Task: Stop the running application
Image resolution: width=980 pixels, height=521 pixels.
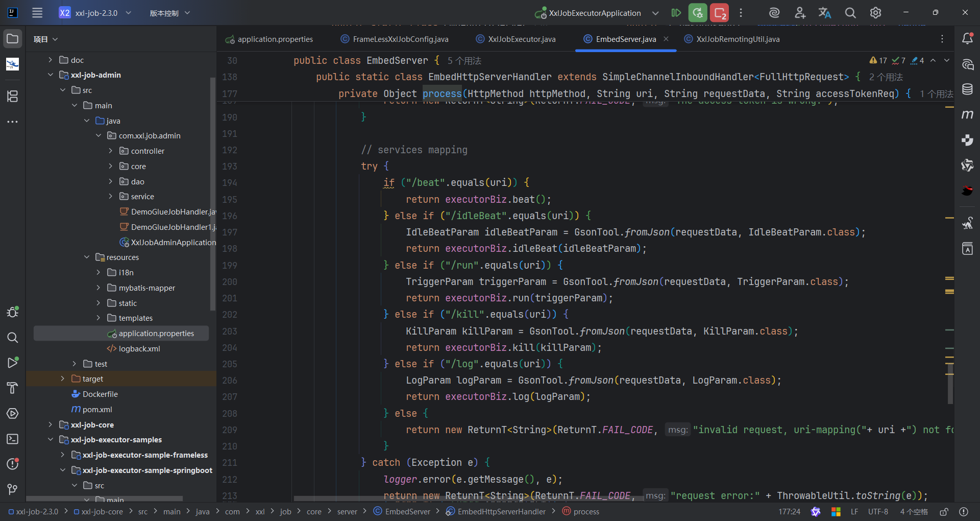Action: [x=720, y=13]
